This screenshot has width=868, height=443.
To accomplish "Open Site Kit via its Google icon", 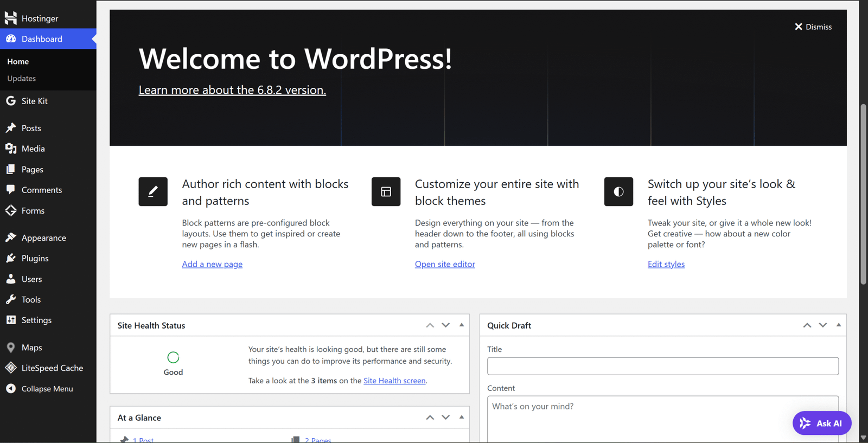I will point(11,101).
